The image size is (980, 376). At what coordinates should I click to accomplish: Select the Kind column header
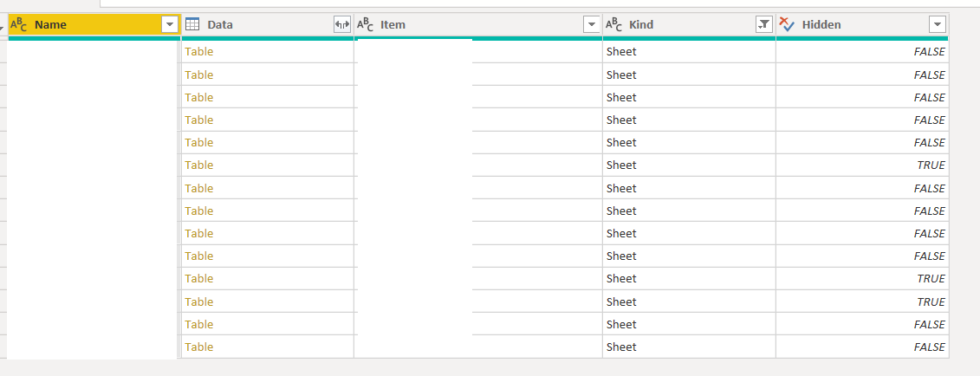coord(690,25)
